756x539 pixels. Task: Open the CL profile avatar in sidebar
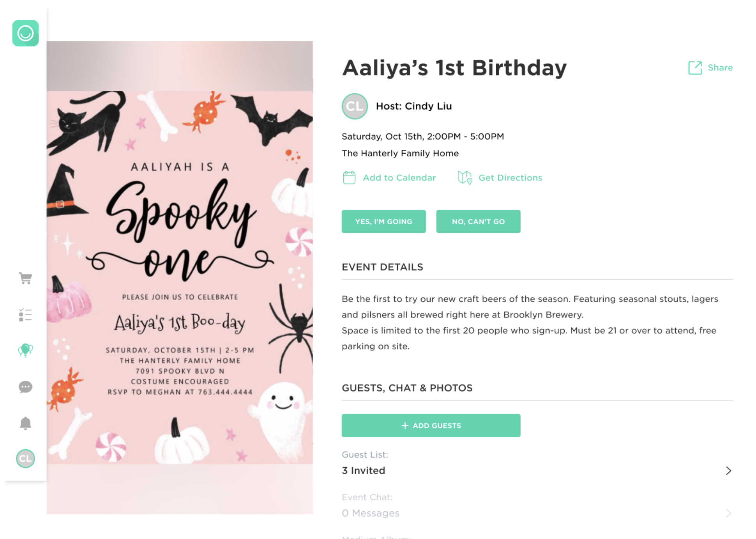click(25, 459)
